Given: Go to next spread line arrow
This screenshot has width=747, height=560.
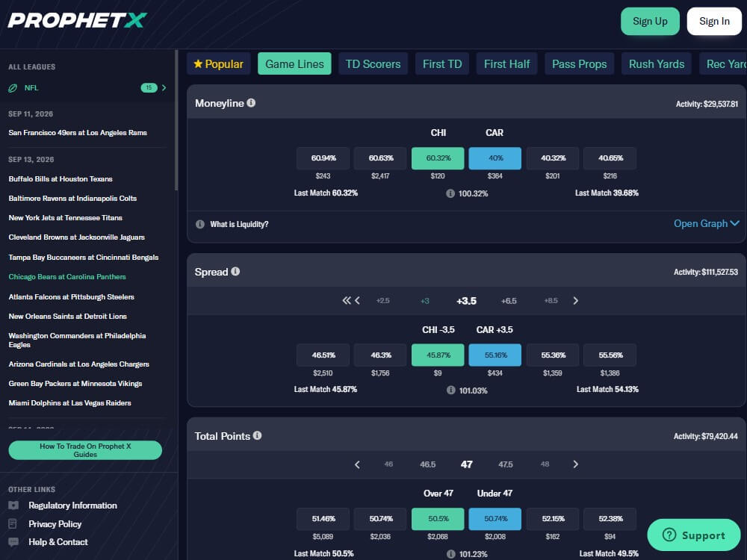Looking at the screenshot, I should click(575, 300).
